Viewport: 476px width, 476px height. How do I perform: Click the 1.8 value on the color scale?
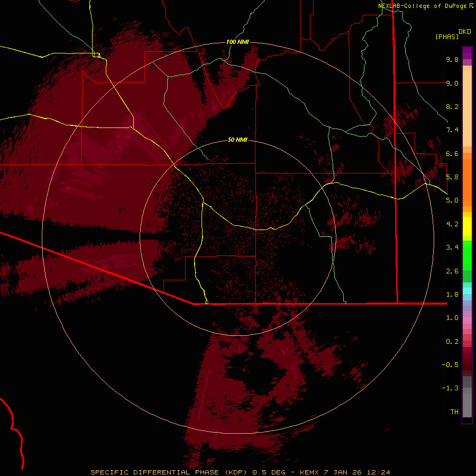pyautogui.click(x=452, y=294)
